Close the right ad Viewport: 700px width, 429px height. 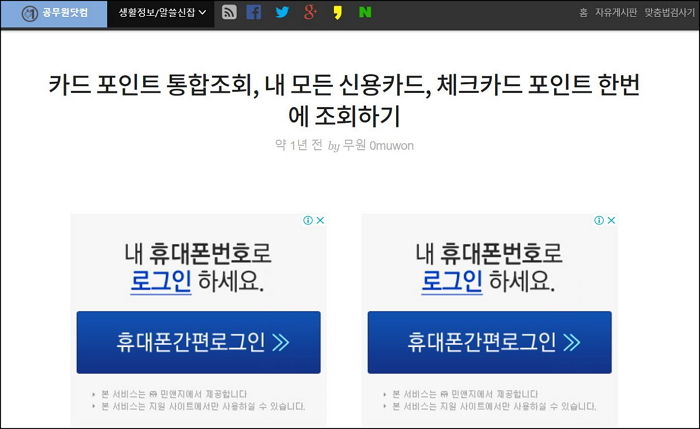611,220
